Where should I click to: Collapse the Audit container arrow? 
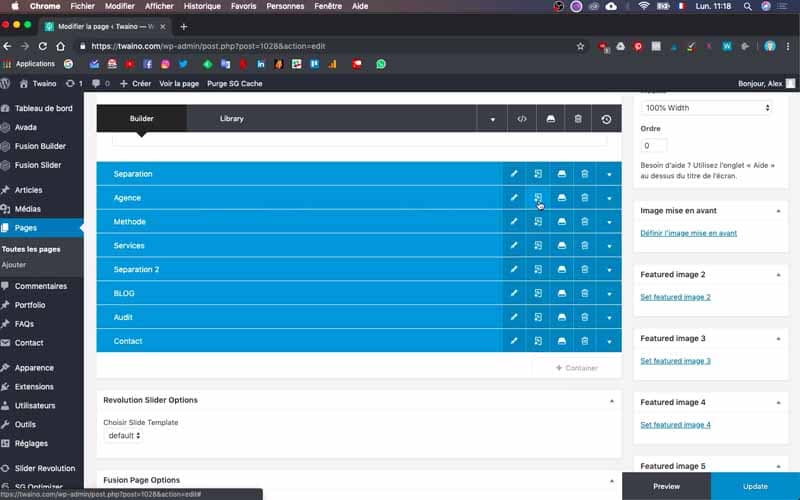(609, 318)
